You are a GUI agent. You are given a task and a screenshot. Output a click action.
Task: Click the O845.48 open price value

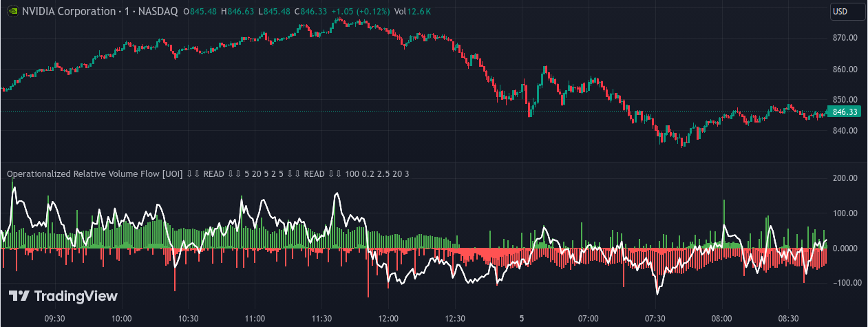pos(201,12)
